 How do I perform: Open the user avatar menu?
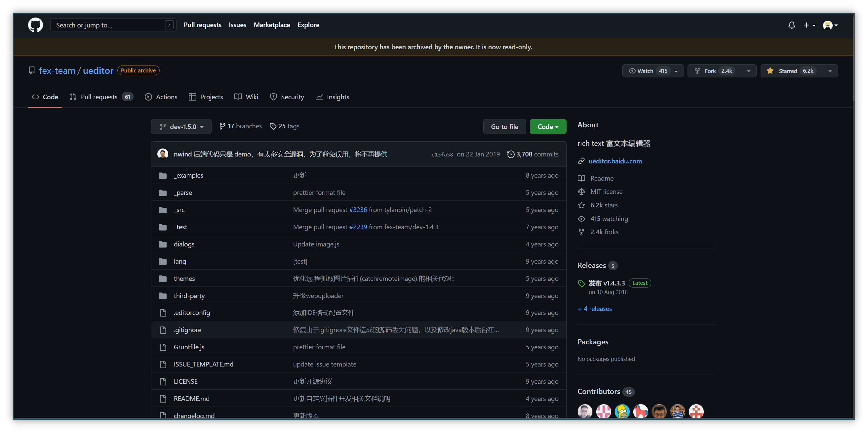830,25
